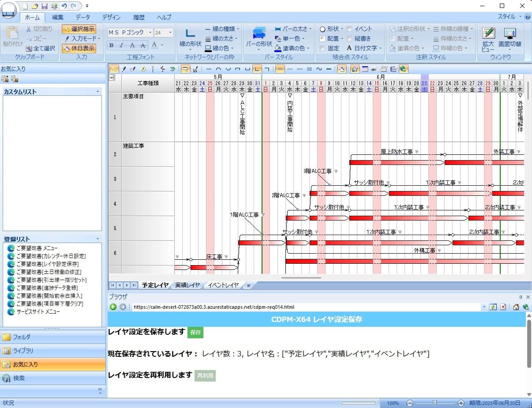This screenshot has height=408, width=532.
Task: Click the 屋上防水工事 task label
Action: click(x=397, y=152)
